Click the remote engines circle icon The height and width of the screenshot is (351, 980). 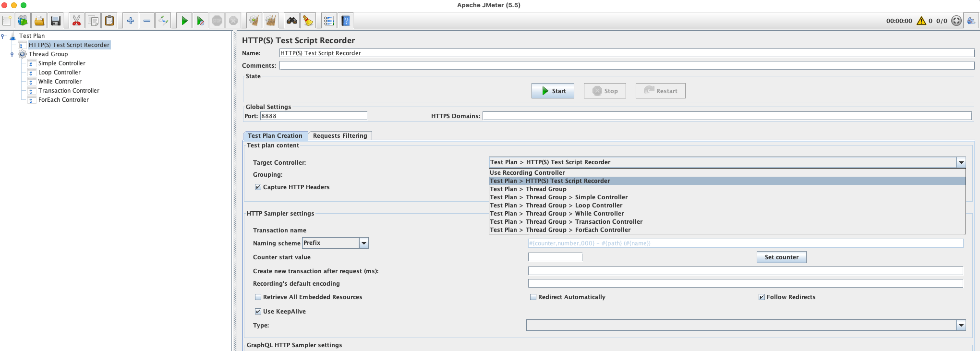[956, 21]
